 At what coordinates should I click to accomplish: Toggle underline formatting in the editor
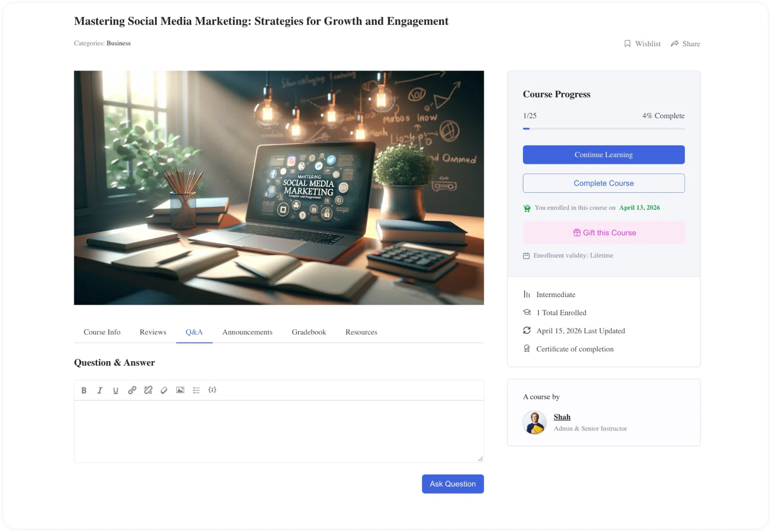116,390
